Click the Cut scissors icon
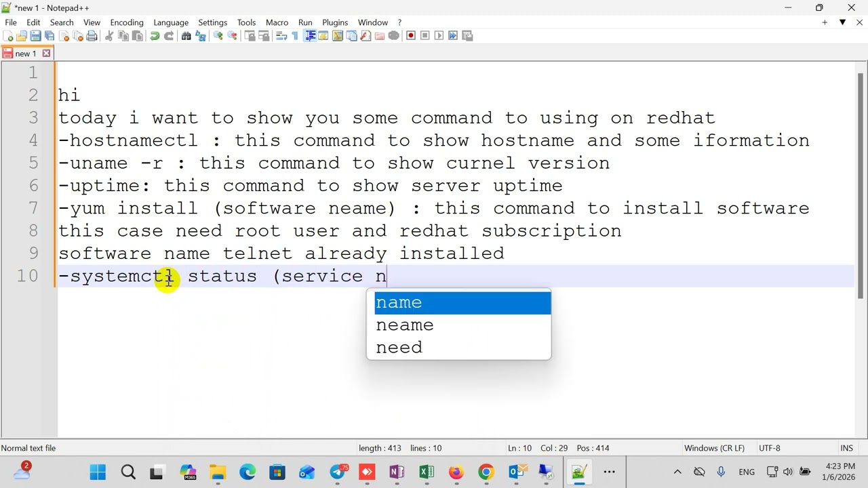 point(109,36)
